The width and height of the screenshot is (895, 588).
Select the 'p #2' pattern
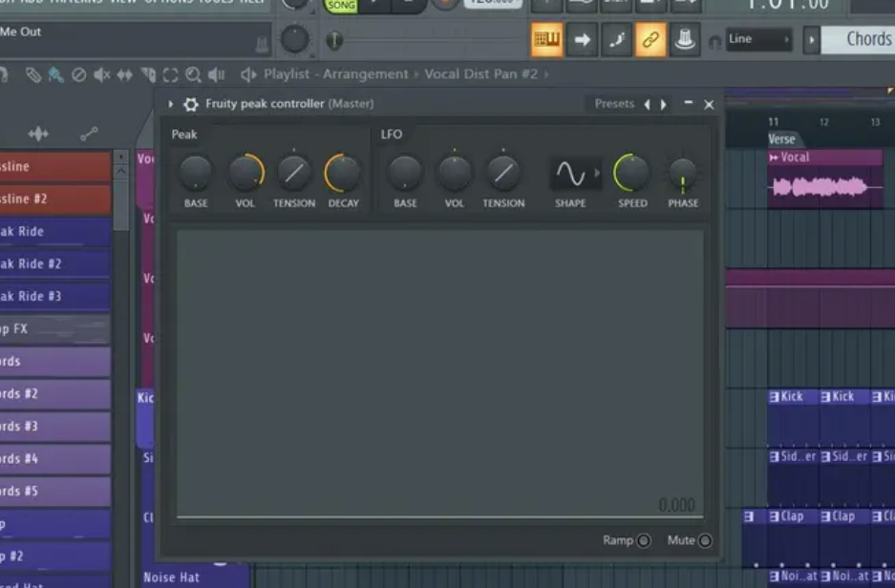[55, 556]
